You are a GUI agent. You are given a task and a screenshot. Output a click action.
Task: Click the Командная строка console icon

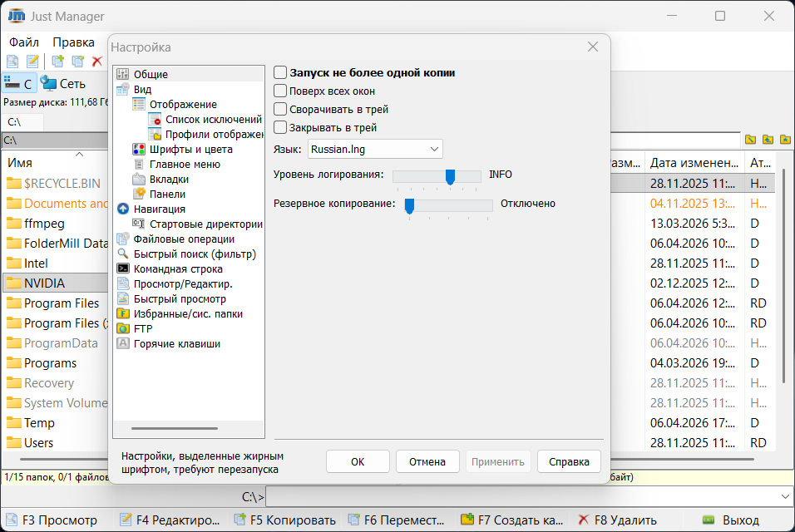click(123, 268)
